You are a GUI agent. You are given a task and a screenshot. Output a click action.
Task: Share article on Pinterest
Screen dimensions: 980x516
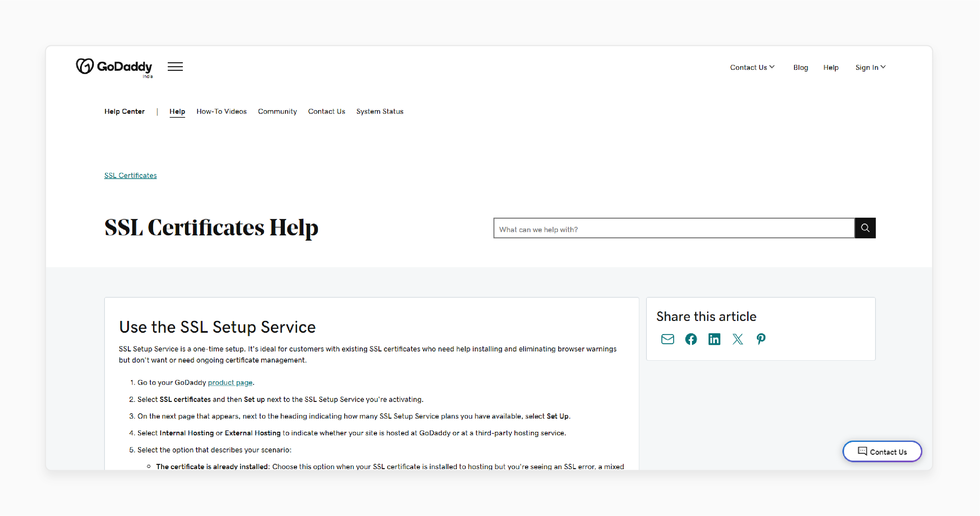point(761,339)
